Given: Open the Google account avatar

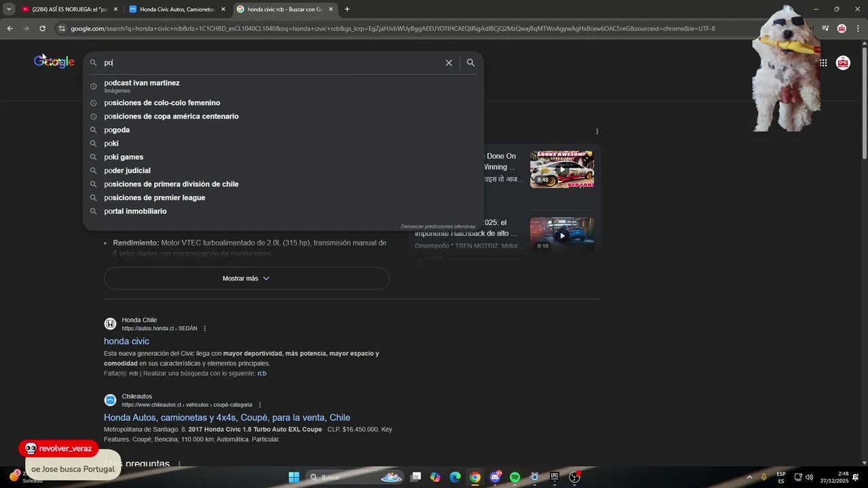Looking at the screenshot, I should [x=843, y=63].
